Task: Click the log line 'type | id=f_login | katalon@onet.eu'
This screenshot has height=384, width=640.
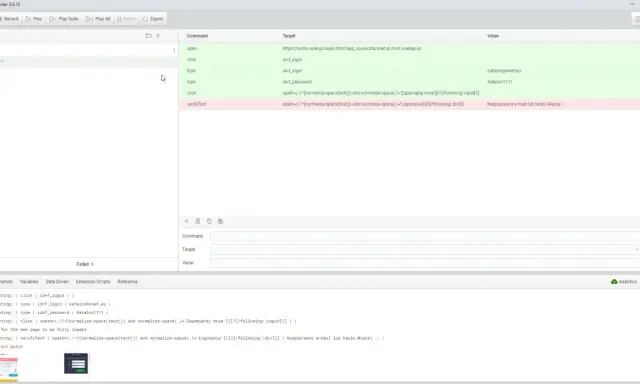Action: 55,304
